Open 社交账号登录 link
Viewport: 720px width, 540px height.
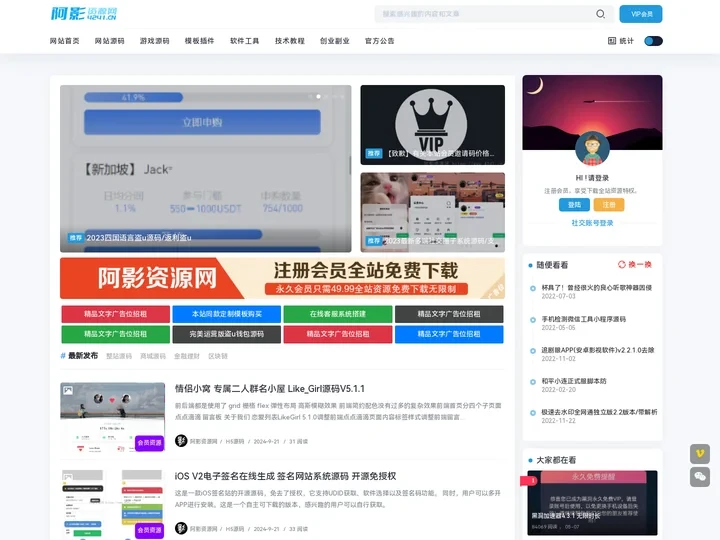point(592,223)
